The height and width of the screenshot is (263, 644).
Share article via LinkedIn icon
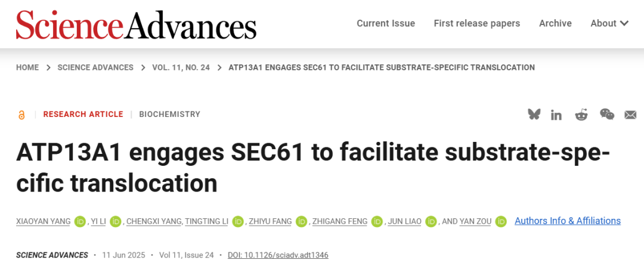pyautogui.click(x=556, y=115)
